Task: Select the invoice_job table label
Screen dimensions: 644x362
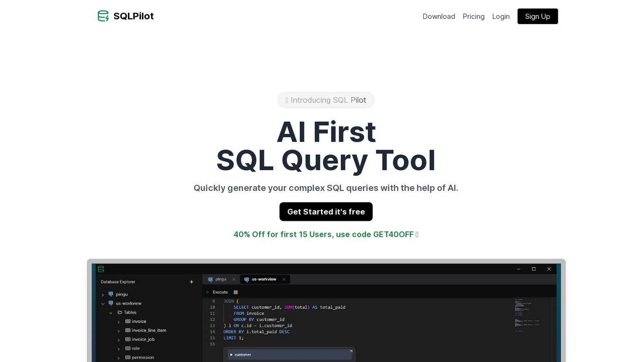Action: click(x=143, y=339)
